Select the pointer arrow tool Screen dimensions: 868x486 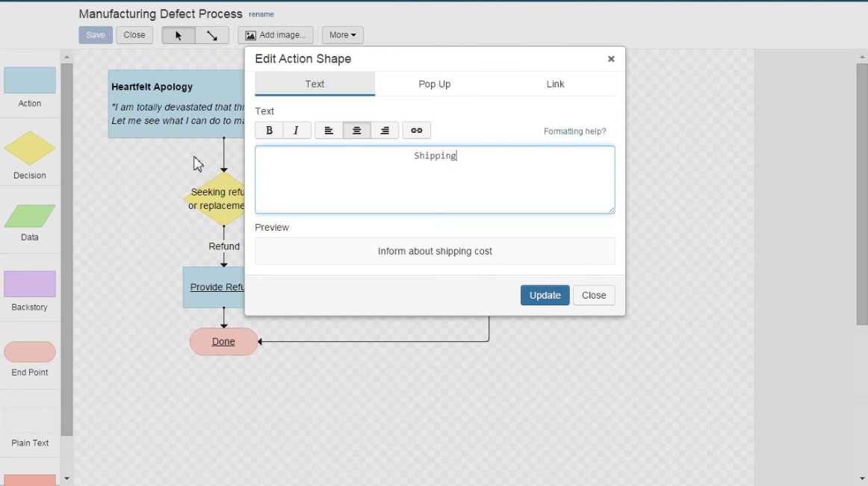(179, 35)
